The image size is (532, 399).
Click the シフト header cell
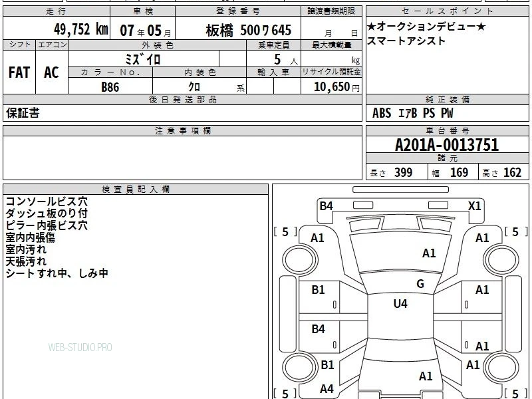coord(19,45)
